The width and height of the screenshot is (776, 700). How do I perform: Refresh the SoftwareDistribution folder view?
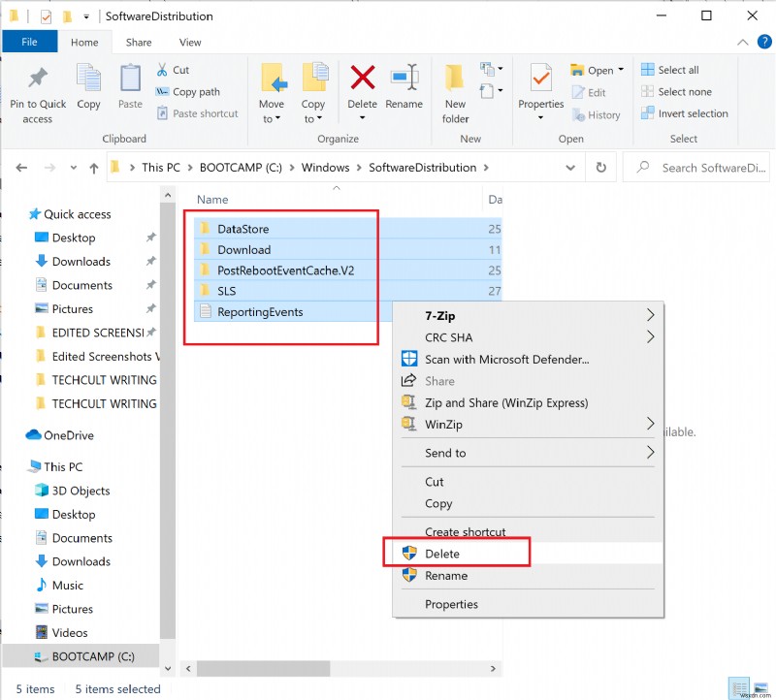tap(600, 167)
